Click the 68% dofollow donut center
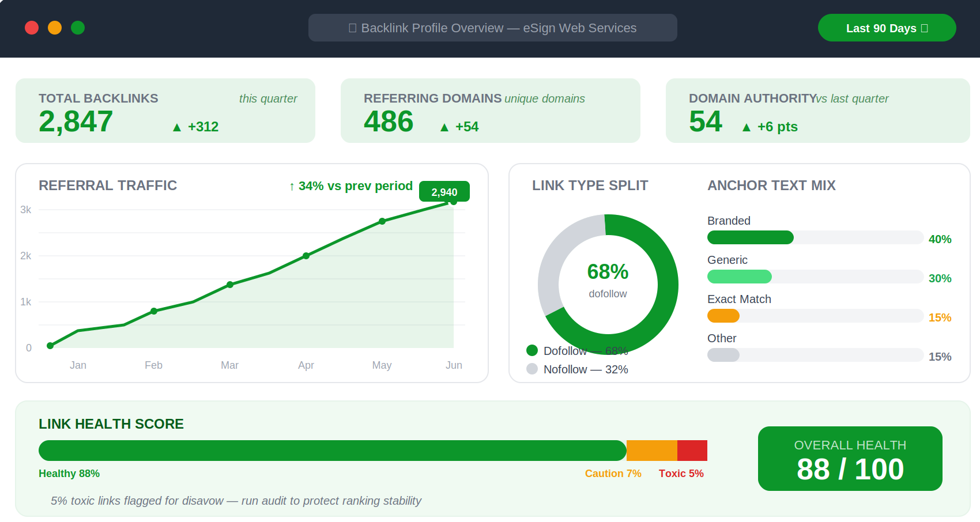 pos(608,280)
